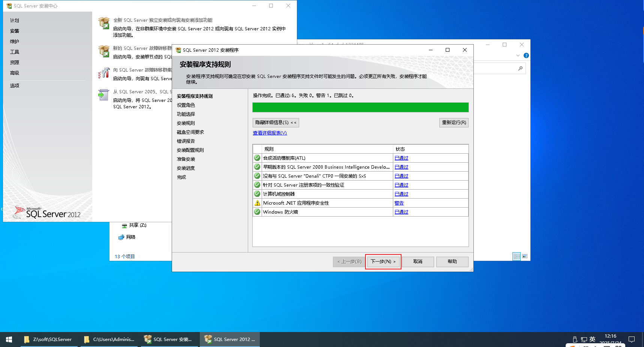Open the view detailed report link (查看详细报表)
This screenshot has height=347, width=644.
(x=270, y=133)
